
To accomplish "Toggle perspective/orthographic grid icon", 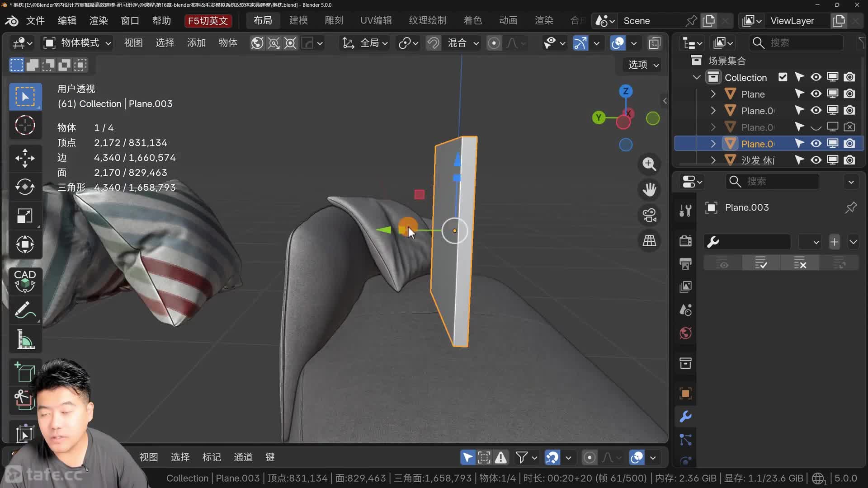I will (650, 241).
